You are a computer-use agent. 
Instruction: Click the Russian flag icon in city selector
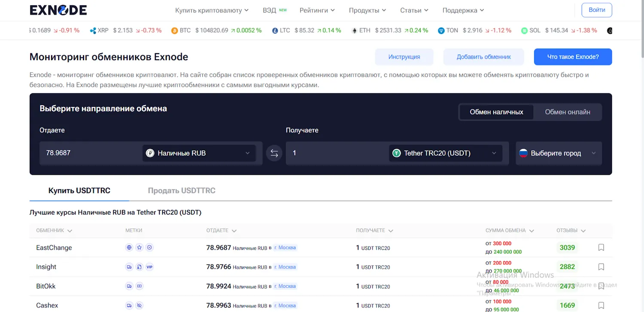click(x=523, y=153)
